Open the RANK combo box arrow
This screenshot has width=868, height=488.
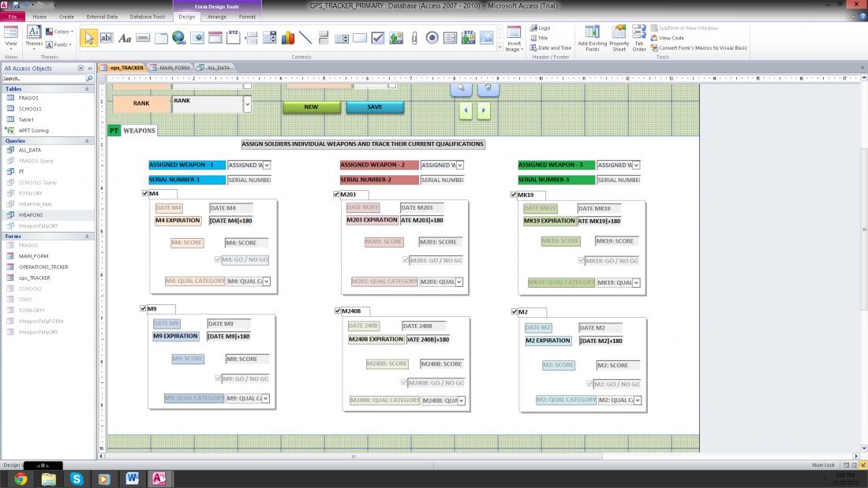coord(247,103)
